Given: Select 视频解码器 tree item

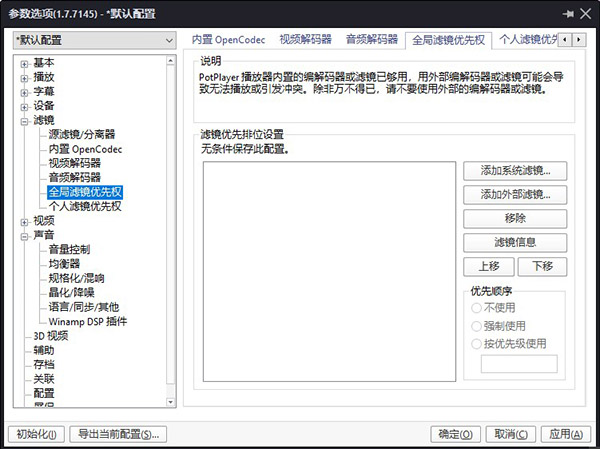Looking at the screenshot, I should tap(75, 163).
